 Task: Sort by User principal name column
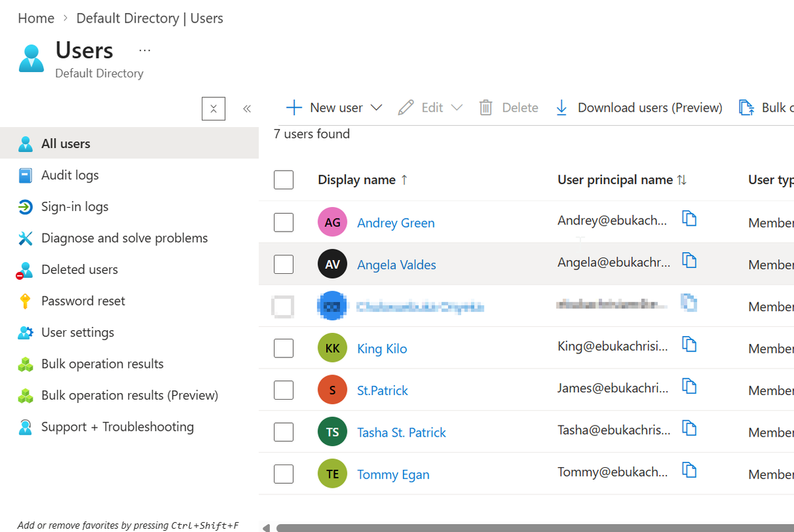(x=622, y=180)
